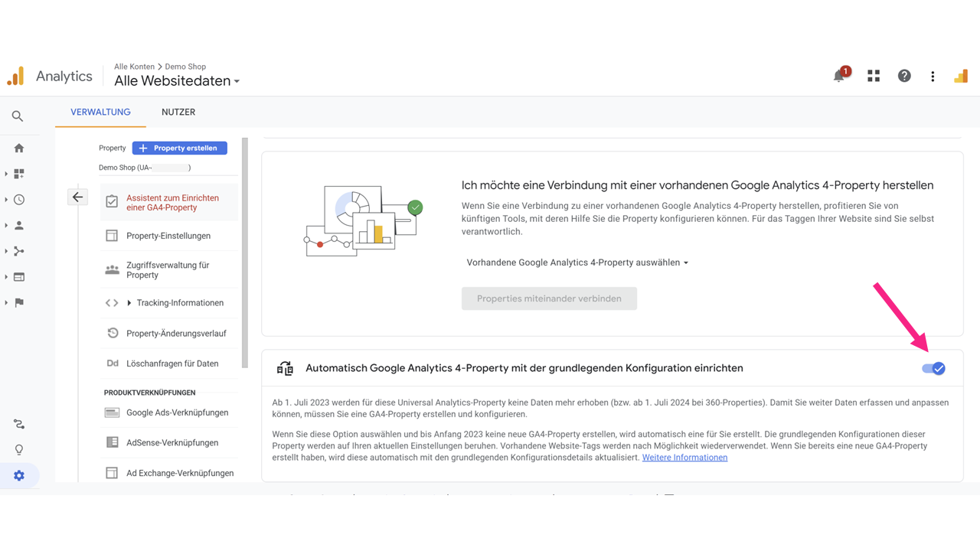Go to Home via house icon
980x551 pixels.
(19, 148)
